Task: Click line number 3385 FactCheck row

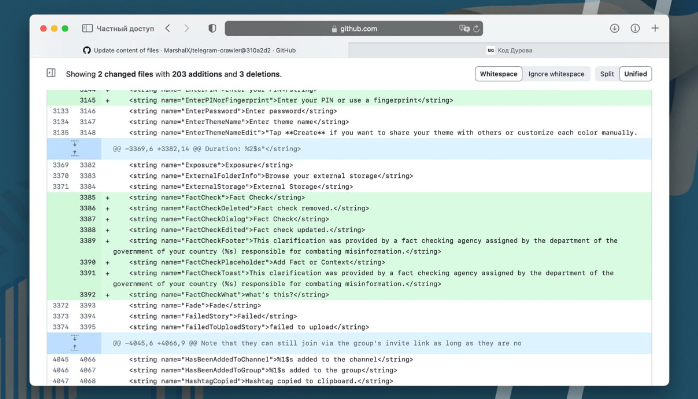Action: pyautogui.click(x=88, y=197)
